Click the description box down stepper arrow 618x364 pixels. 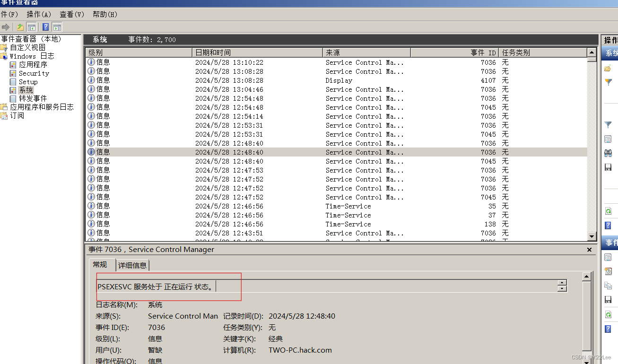click(562, 288)
